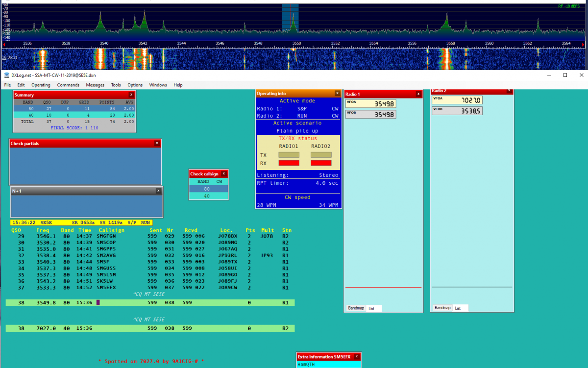Open the Operating menu
Image resolution: width=588 pixels, height=368 pixels.
[41, 85]
